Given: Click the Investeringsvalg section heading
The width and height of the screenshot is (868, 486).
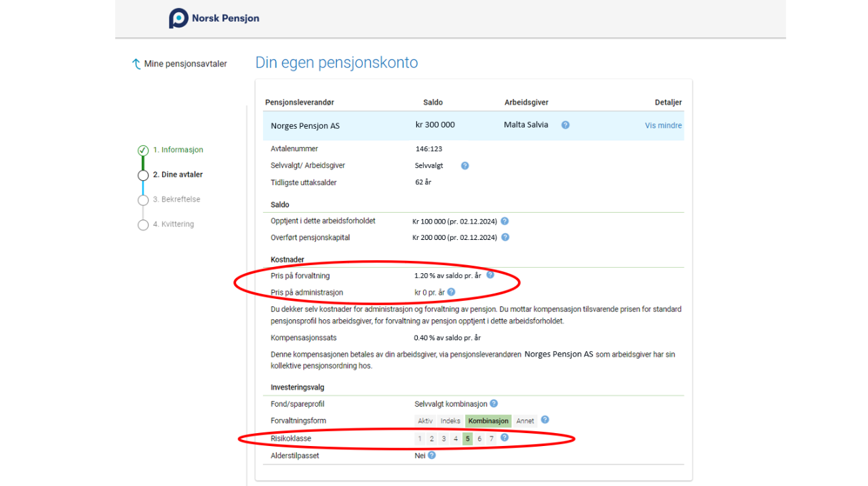Looking at the screenshot, I should tap(298, 387).
